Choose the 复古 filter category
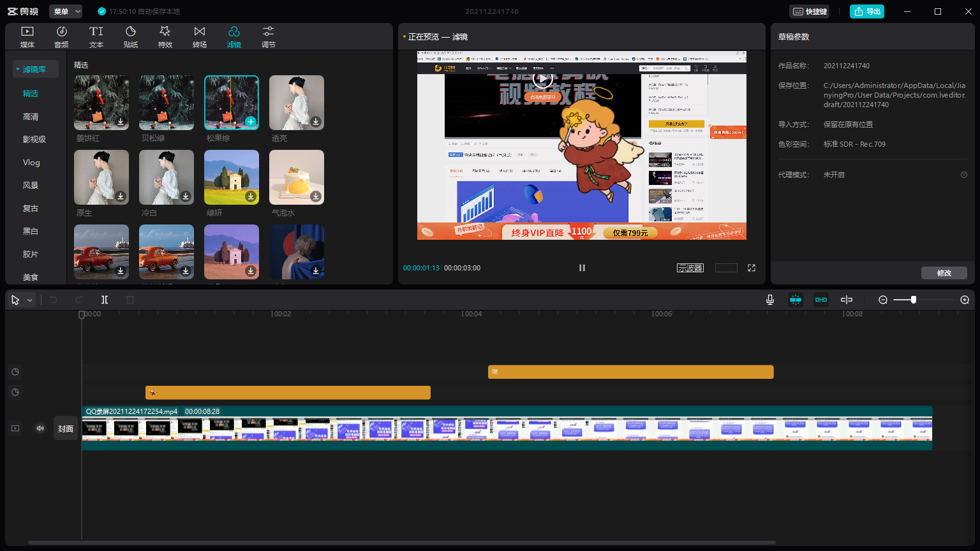 (31, 208)
